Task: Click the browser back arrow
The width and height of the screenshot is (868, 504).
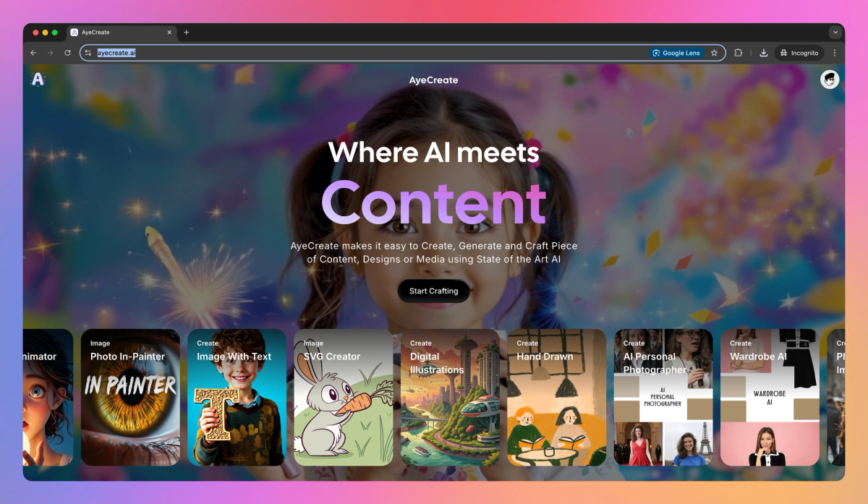Action: [x=33, y=52]
